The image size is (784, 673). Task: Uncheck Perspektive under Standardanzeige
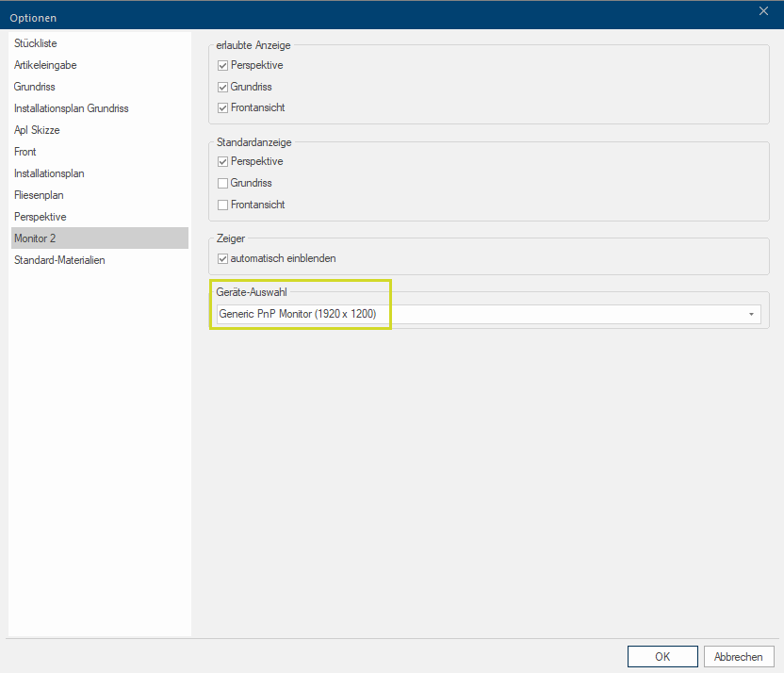223,162
